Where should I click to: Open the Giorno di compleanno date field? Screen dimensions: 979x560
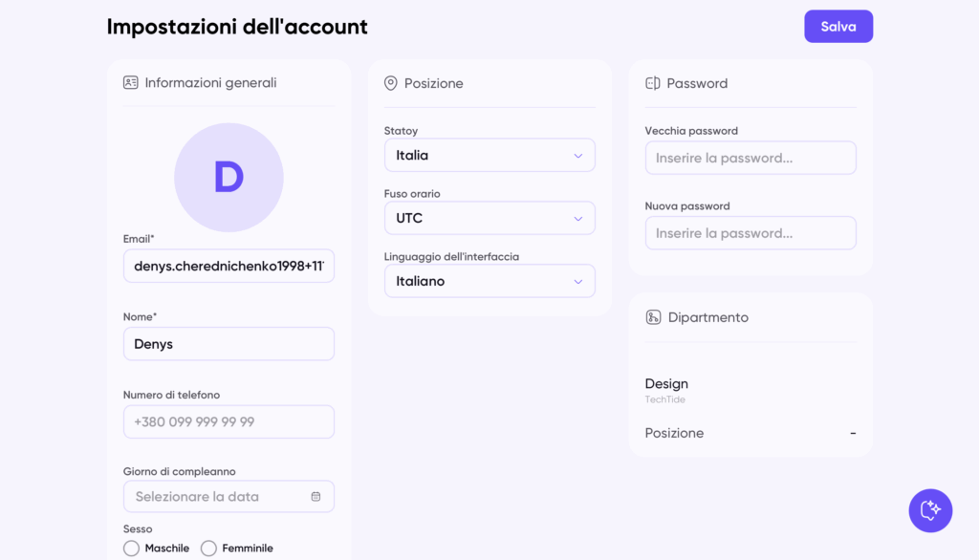pos(218,497)
